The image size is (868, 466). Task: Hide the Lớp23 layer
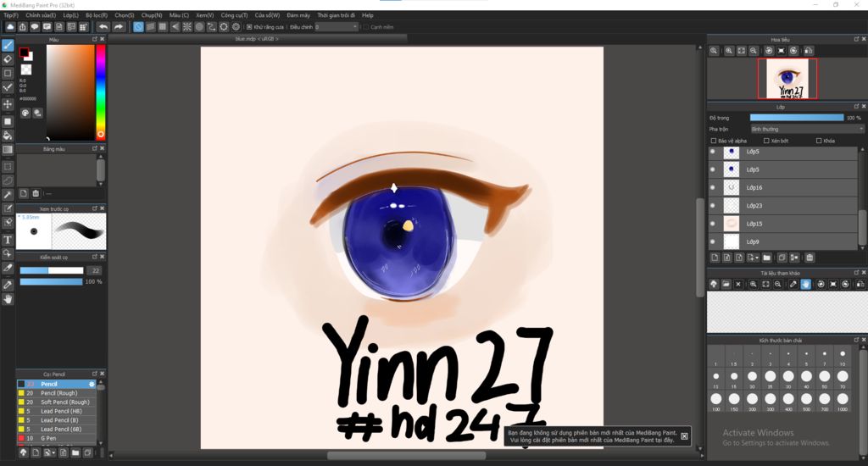(x=713, y=205)
